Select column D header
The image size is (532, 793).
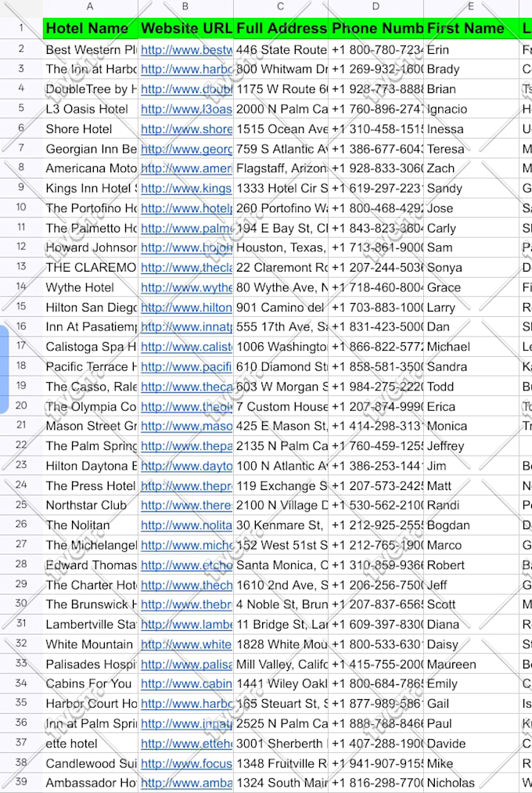(x=376, y=6)
